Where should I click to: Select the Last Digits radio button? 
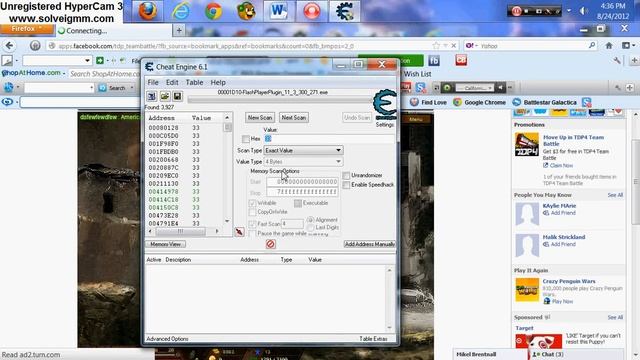point(311,227)
